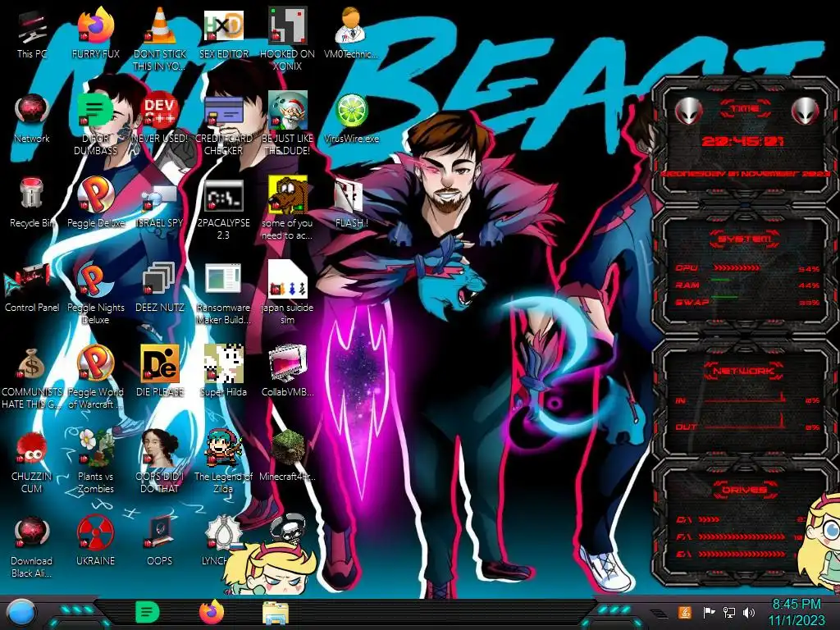
Task: Click the CPU usage bar in widget
Action: point(737,267)
